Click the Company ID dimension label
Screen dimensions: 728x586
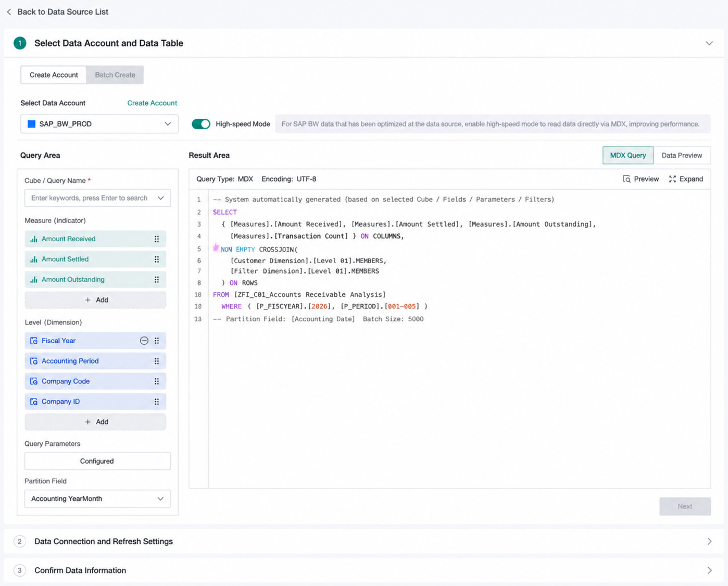60,402
